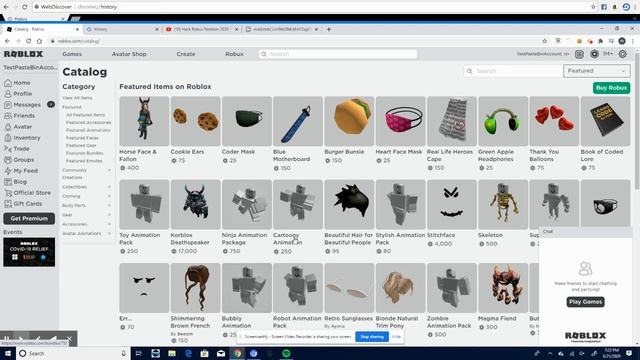Open Official Store in the sidebar

[x=27, y=193]
